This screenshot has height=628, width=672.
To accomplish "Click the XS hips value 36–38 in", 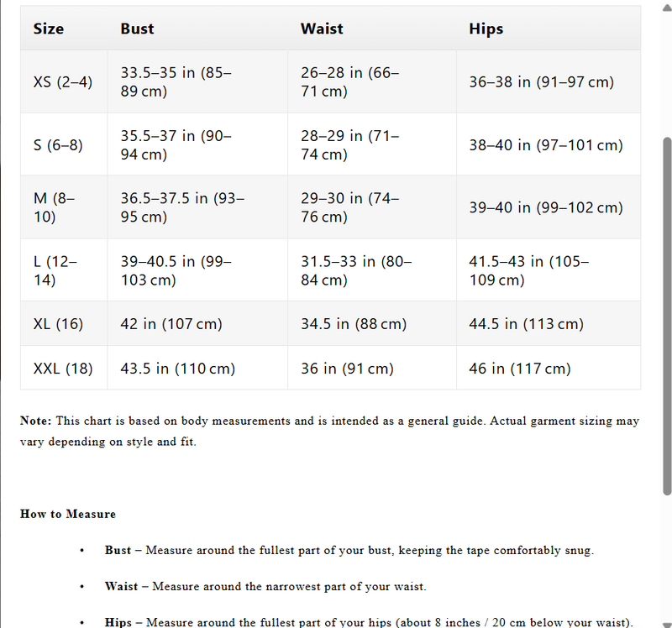I will tap(541, 82).
